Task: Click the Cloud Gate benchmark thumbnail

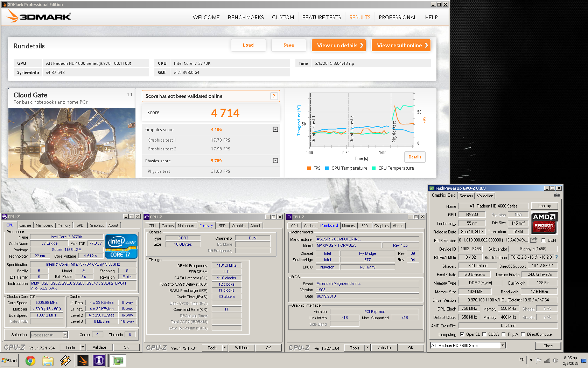Action: tap(72, 143)
